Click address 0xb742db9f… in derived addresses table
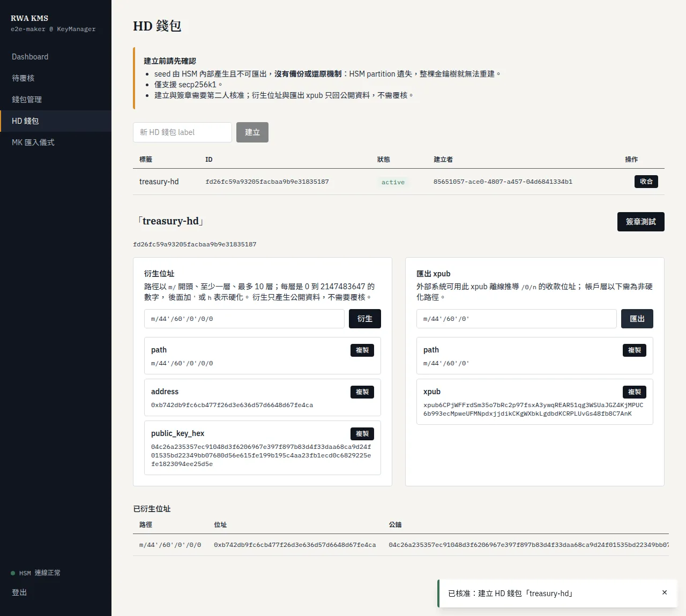This screenshot has height=616, width=686. pyautogui.click(x=295, y=545)
